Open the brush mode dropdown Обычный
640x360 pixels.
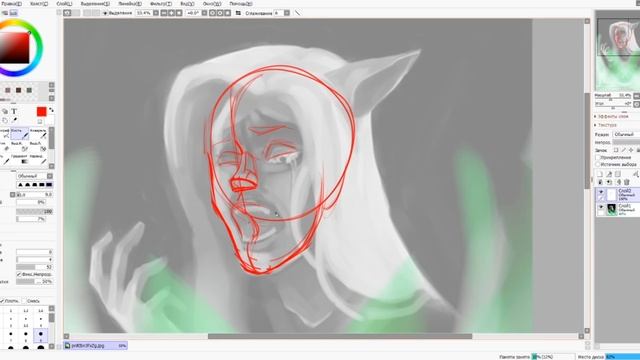pos(35,176)
